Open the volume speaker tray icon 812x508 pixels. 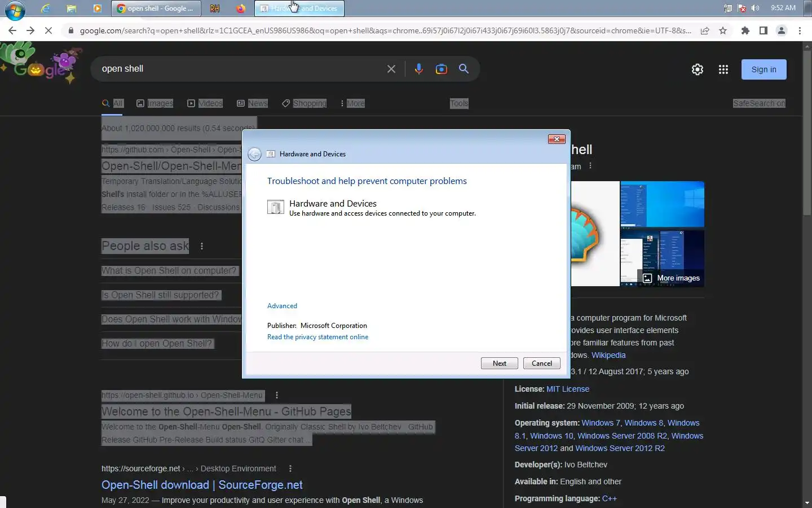(756, 8)
